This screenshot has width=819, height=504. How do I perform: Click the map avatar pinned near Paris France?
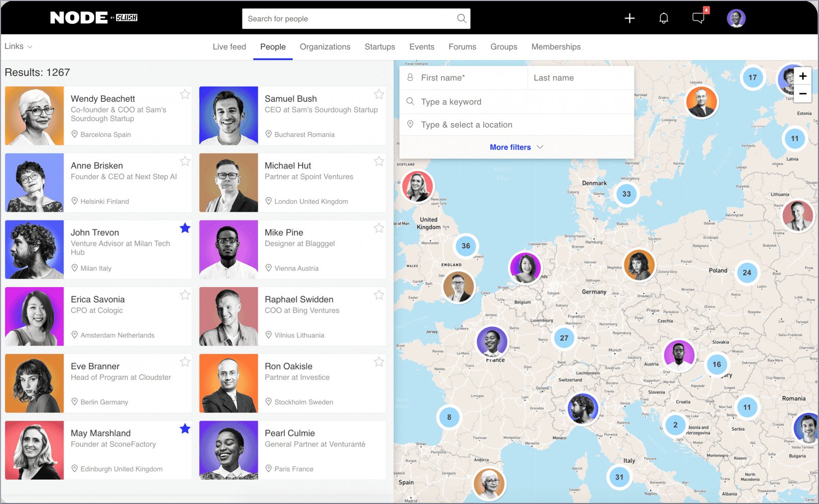click(x=493, y=342)
